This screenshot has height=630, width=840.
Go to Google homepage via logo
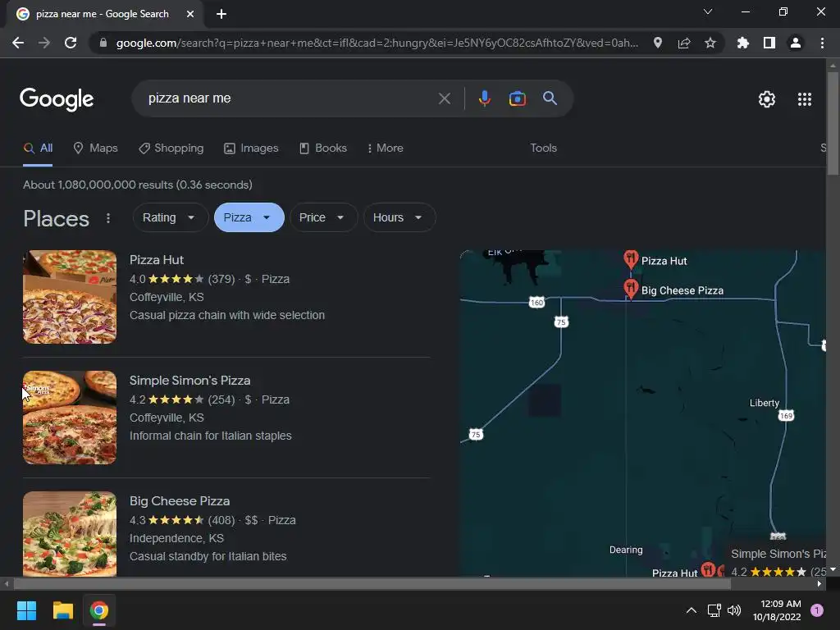[57, 99]
